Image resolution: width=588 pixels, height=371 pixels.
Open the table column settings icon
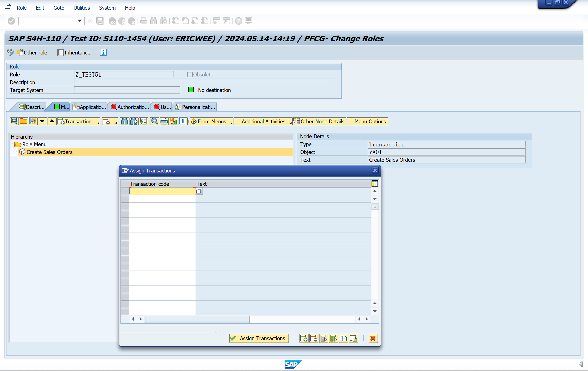[x=375, y=183]
